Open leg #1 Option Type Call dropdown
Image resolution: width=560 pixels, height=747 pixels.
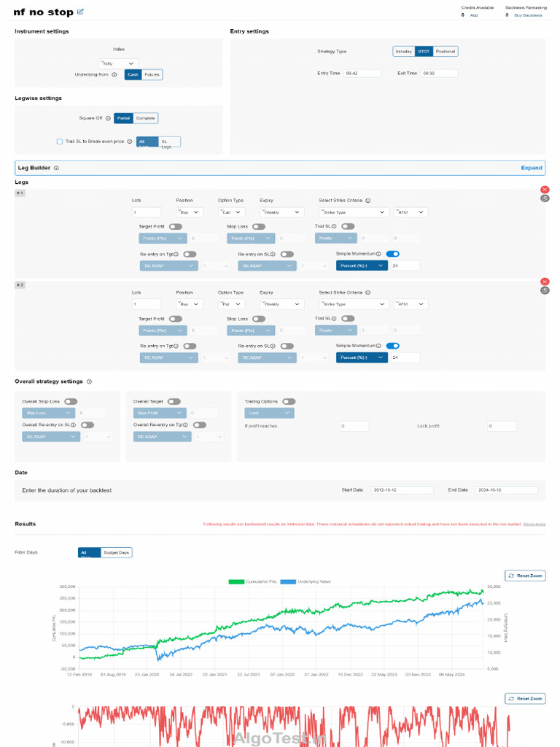(232, 212)
